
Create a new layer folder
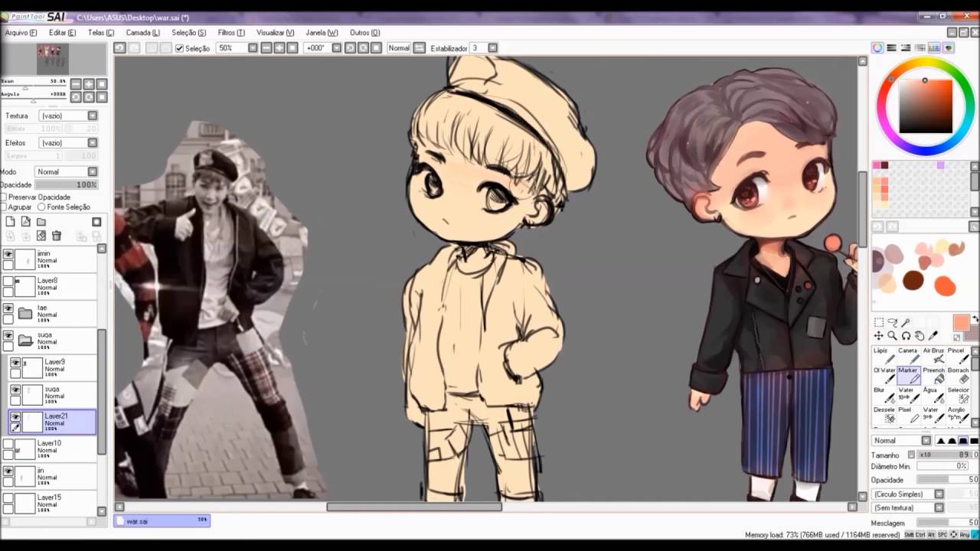[x=41, y=222]
